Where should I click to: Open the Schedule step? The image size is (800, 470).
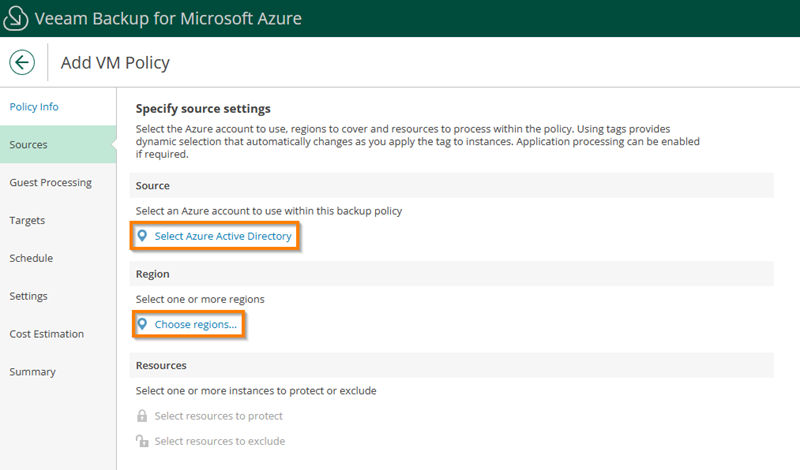(x=31, y=258)
